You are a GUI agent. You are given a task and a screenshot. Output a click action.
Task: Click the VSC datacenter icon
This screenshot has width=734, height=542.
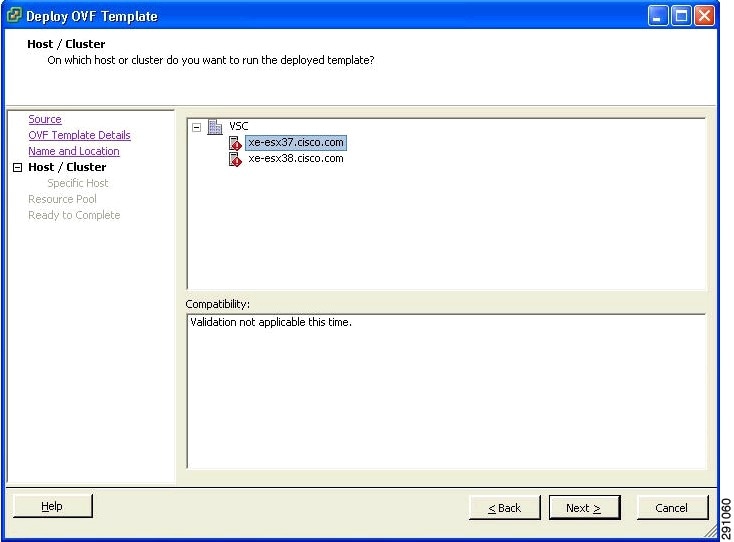pyautogui.click(x=215, y=126)
